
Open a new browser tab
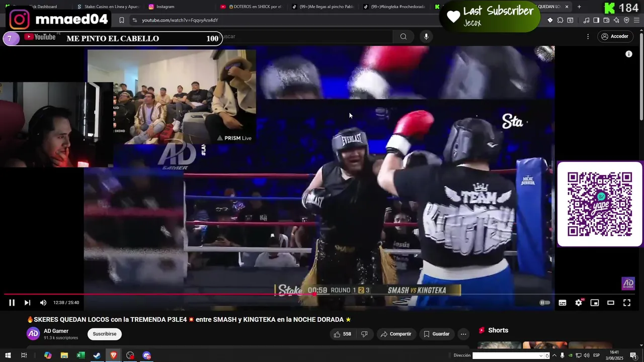[x=579, y=7]
